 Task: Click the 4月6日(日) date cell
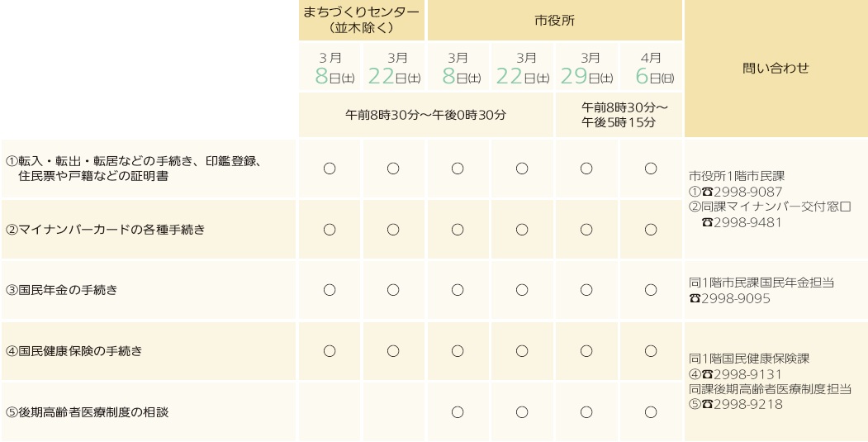coord(651,66)
